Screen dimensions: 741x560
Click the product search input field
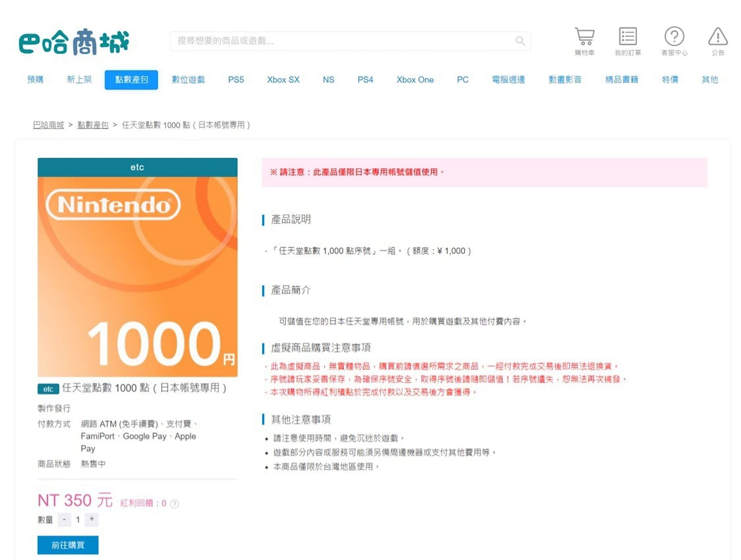(x=350, y=41)
